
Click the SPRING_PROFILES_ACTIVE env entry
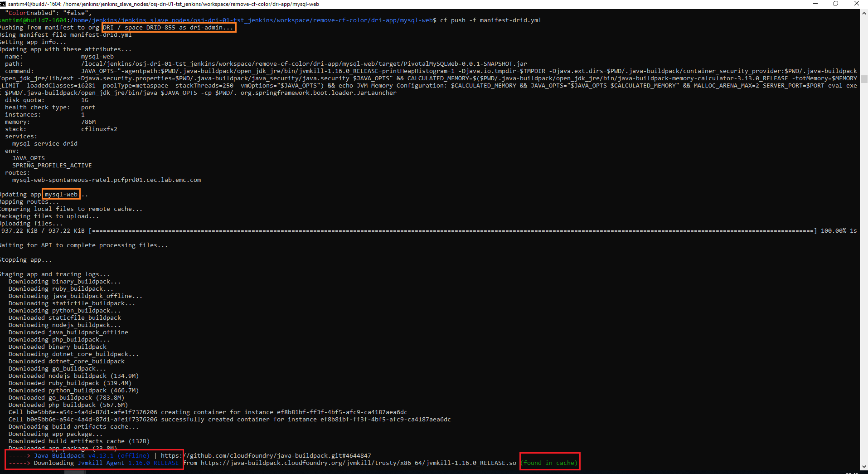tap(52, 166)
